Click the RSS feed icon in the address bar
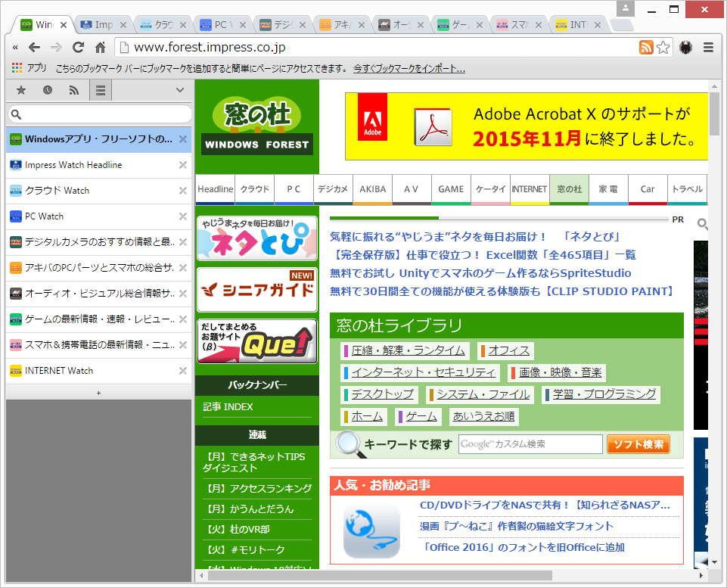Image resolution: width=727 pixels, height=588 pixels. point(647,47)
